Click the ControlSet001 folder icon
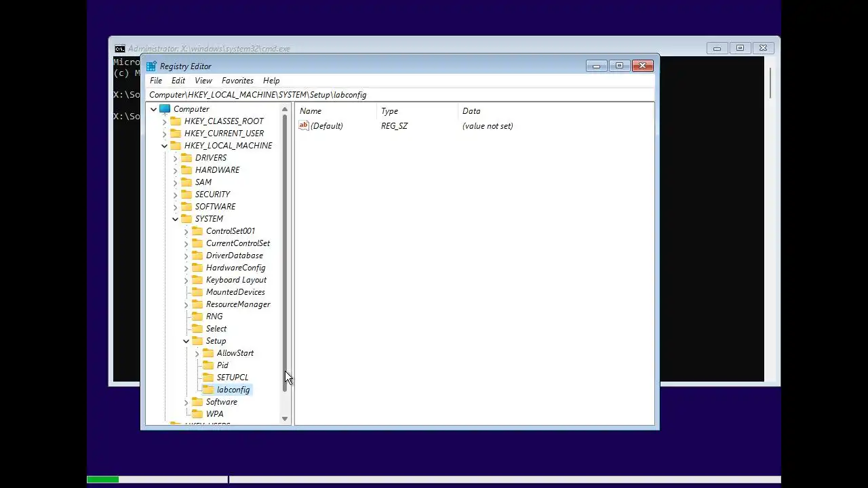Viewport: 868px width, 488px height. click(x=197, y=231)
